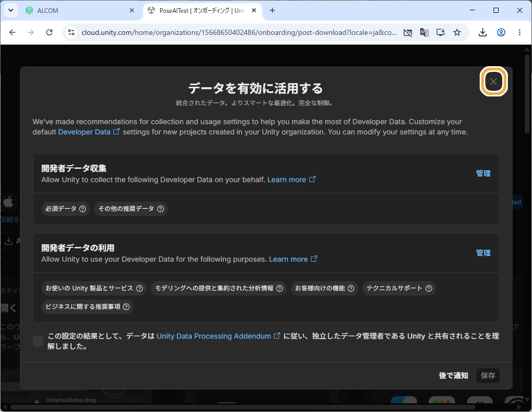Switch to the PoseAITest onboarding tab
The height and width of the screenshot is (412, 532).
(202, 11)
